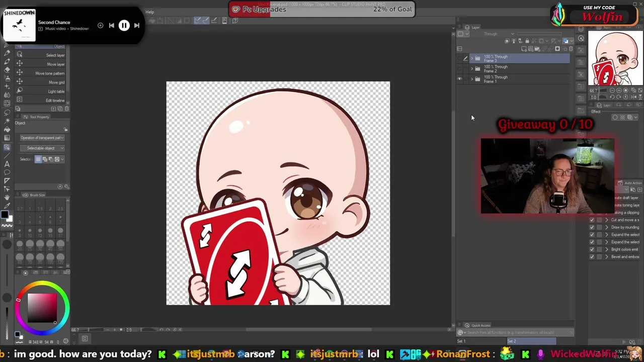The height and width of the screenshot is (362, 644).
Task: Zoom in using Navigator plus icon
Action: tap(619, 90)
